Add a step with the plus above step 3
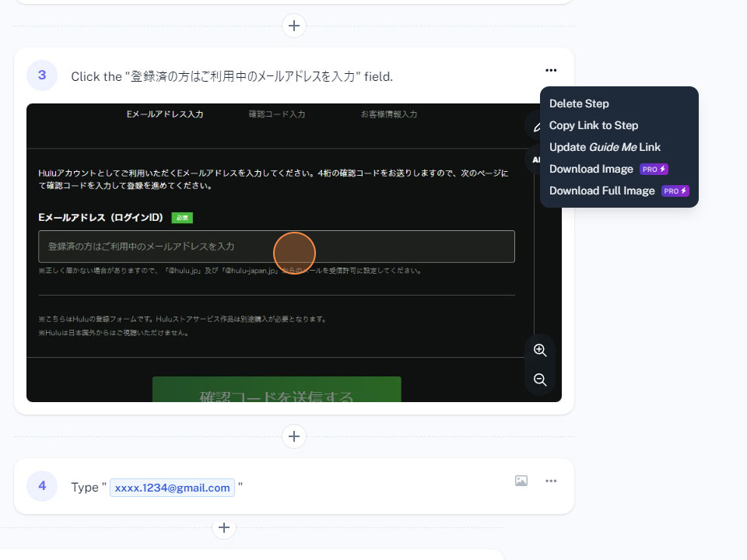747x560 pixels. pos(293,26)
